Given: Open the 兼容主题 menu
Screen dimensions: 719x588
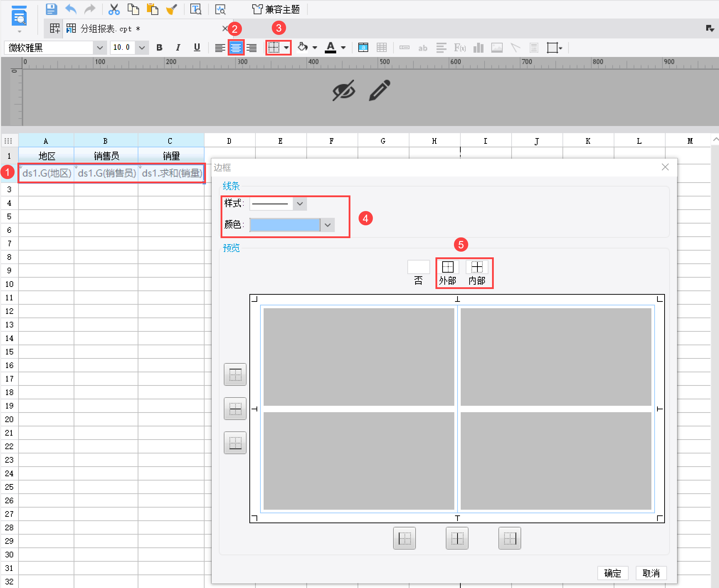Looking at the screenshot, I should pyautogui.click(x=276, y=9).
